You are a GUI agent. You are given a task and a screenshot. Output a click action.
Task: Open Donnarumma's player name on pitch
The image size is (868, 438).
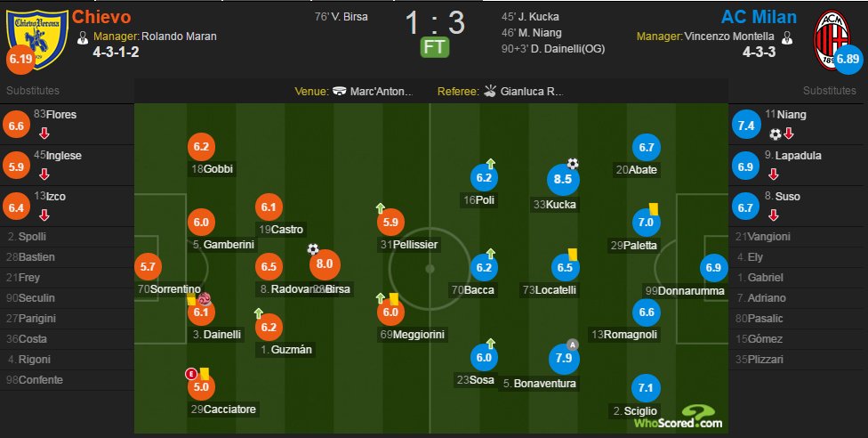[x=685, y=290]
